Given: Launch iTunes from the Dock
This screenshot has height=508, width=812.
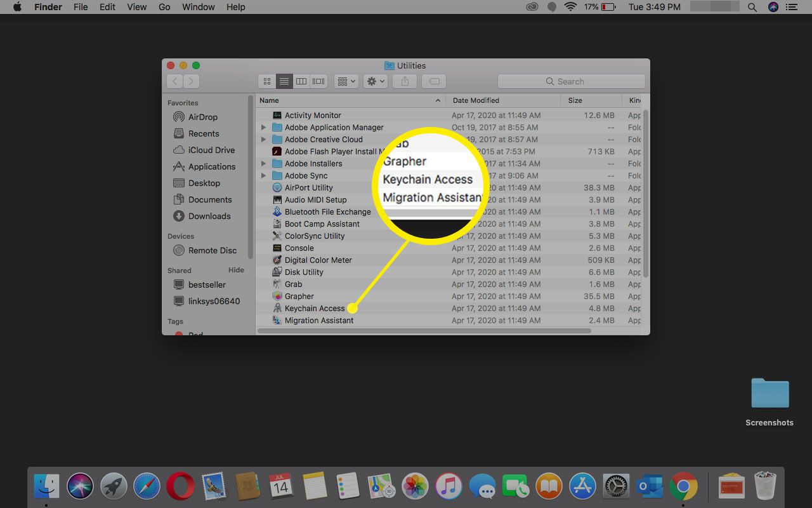Looking at the screenshot, I should (449, 487).
